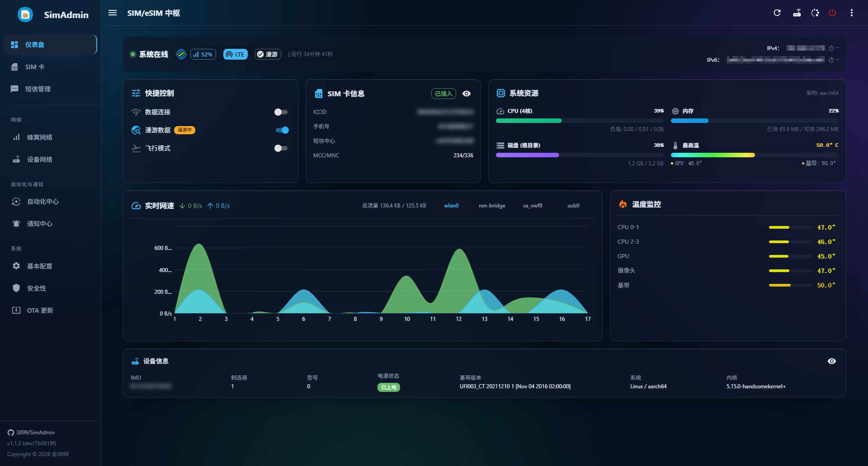Screen dimensions: 868x466
Task: Select the nm-bridge interface tab
Action: coord(492,206)
